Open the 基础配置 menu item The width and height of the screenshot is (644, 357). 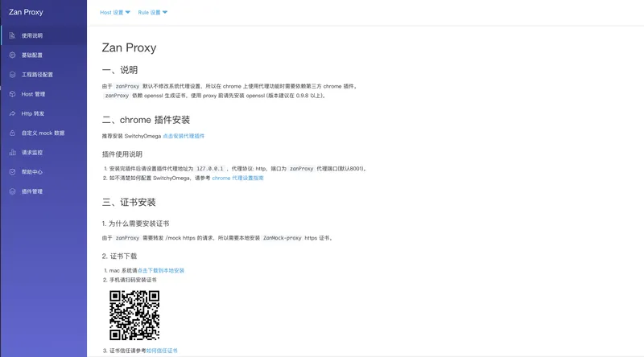43,55
